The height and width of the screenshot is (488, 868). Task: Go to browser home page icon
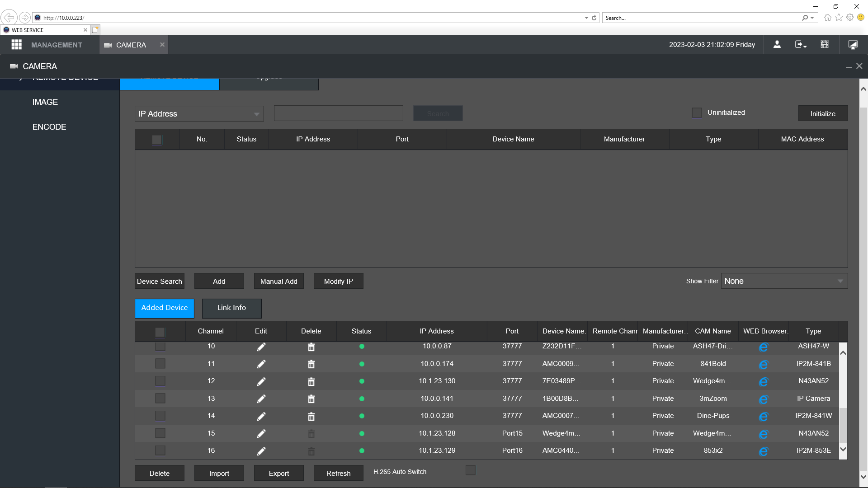[827, 18]
